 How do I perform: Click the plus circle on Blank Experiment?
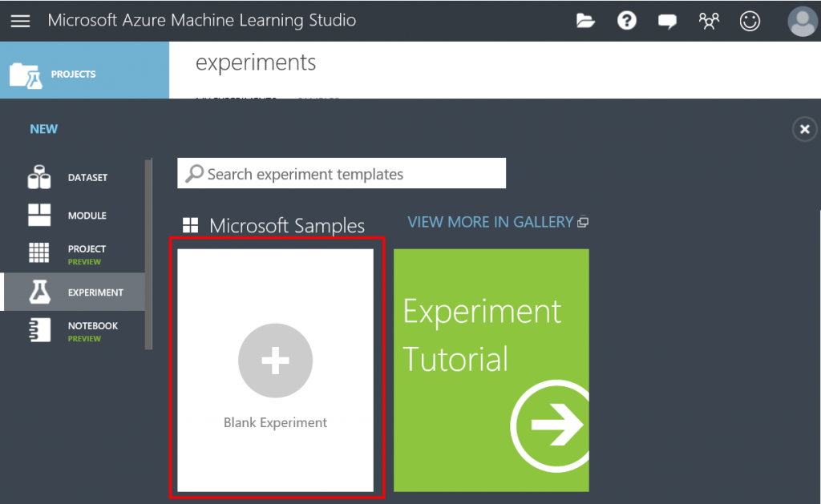(x=276, y=361)
